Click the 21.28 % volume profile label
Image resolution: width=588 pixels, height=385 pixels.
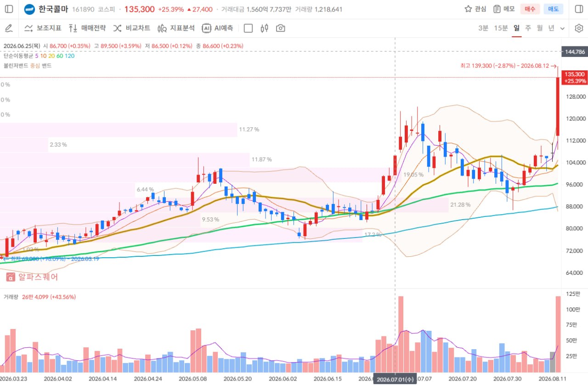[x=460, y=204]
